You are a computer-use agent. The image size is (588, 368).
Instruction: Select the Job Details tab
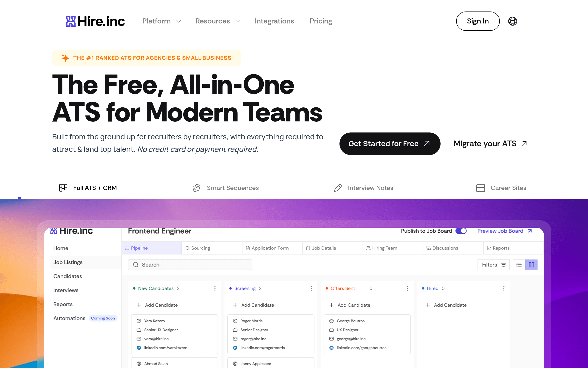point(332,248)
